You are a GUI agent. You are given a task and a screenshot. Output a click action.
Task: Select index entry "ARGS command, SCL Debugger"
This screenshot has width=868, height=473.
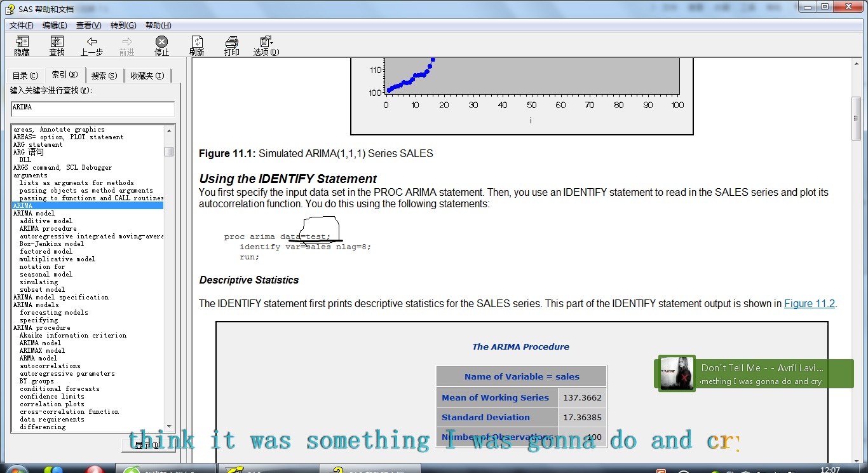[x=62, y=168]
